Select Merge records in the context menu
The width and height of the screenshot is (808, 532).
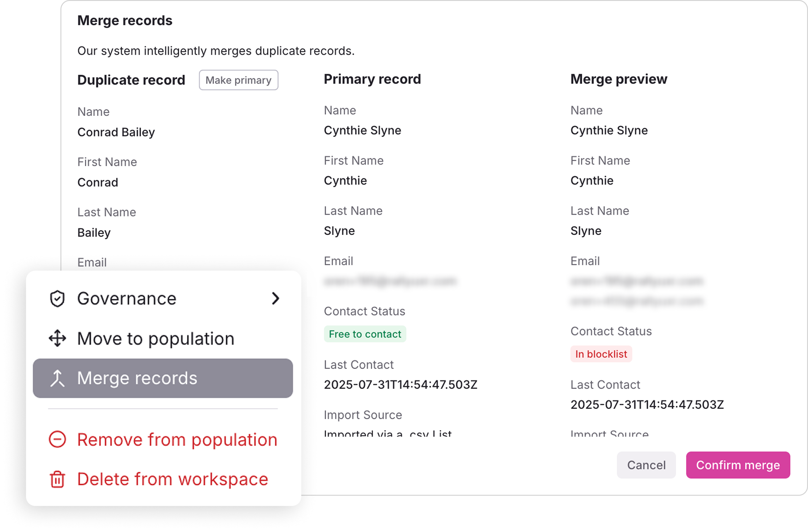[163, 378]
